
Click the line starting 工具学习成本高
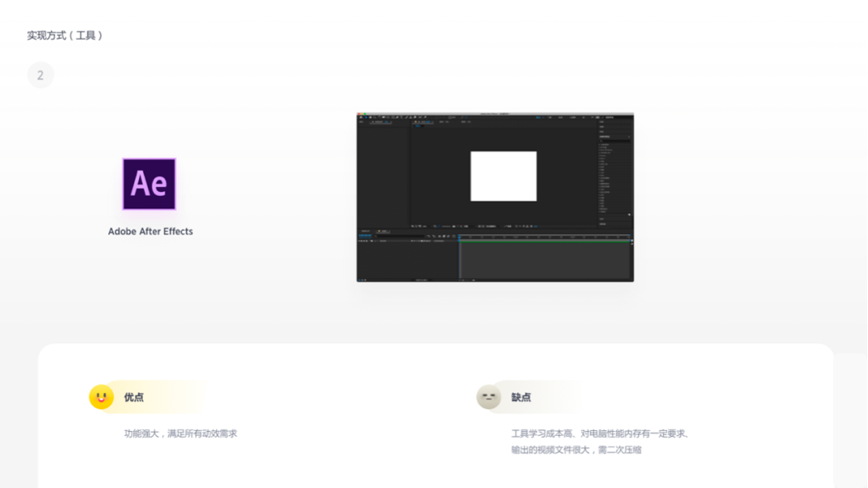[600, 433]
